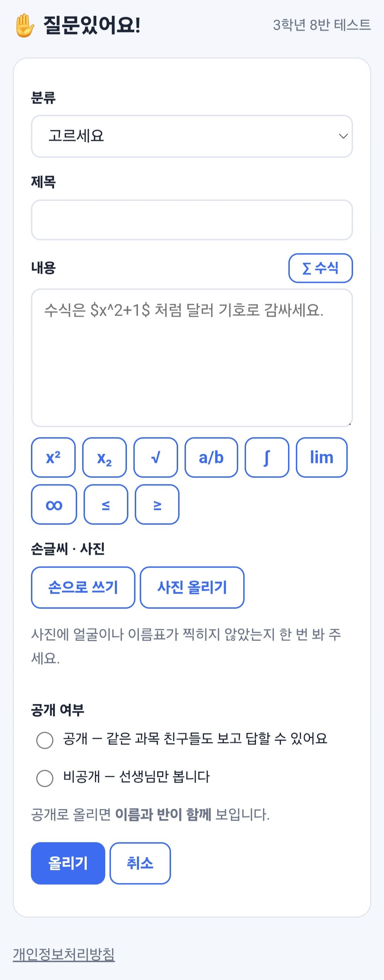This screenshot has width=384, height=980.
Task: Click the chevron arrow in 분류 select
Action: [x=343, y=136]
